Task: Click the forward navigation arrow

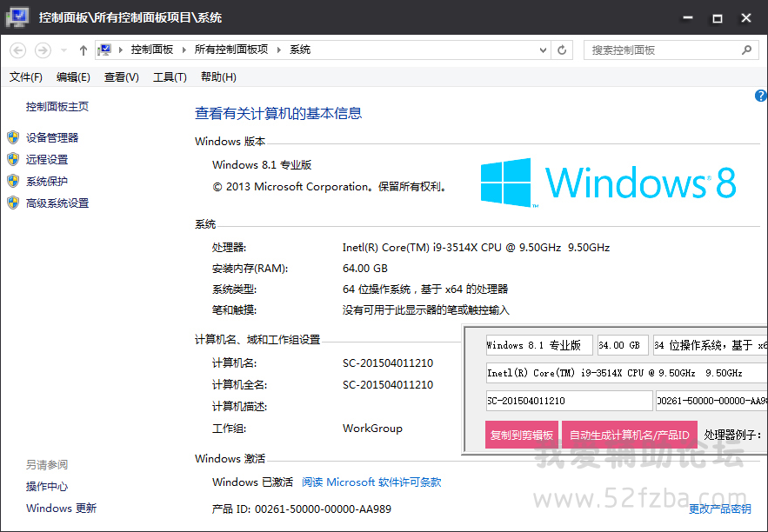Action: 43,50
